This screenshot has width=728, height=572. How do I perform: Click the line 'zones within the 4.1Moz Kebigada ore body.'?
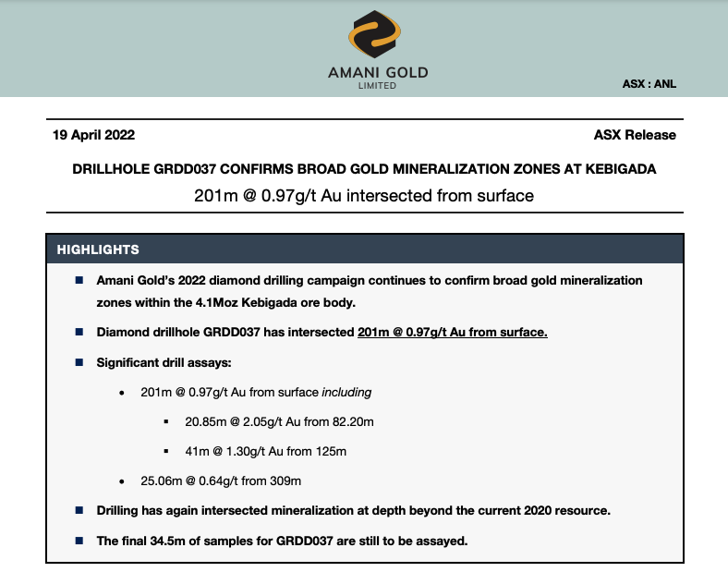click(x=226, y=303)
